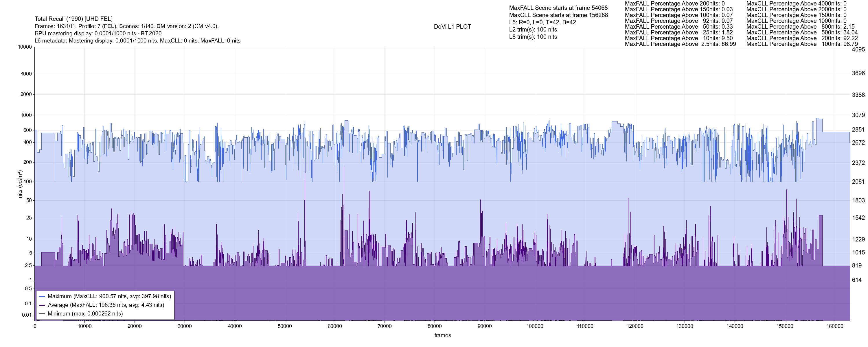Click the MaxFALL Percentage Above 2.5nits line

pos(680,44)
